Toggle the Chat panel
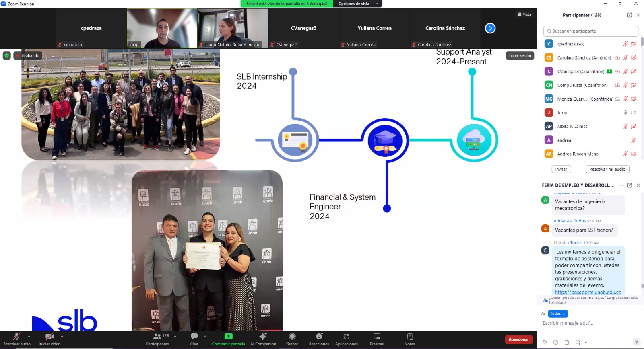 (x=194, y=339)
